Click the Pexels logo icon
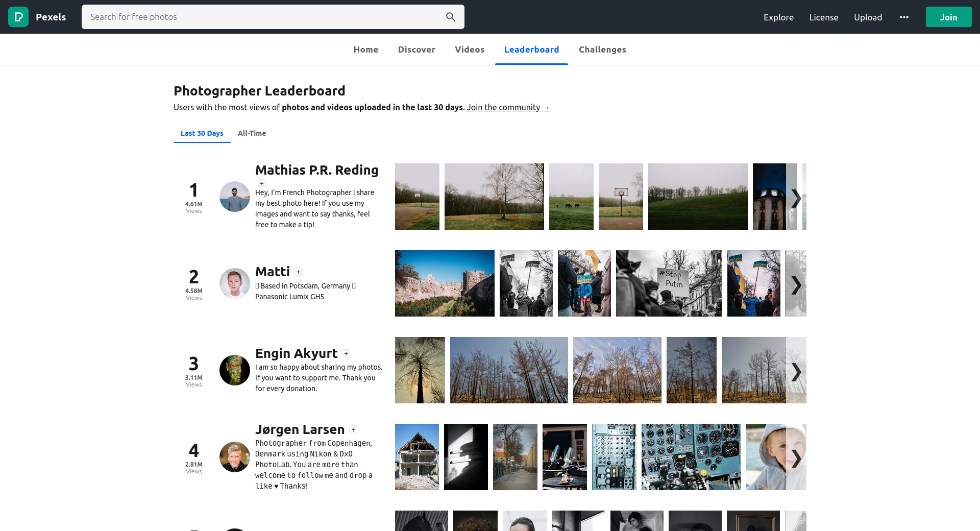This screenshot has height=531, width=980. click(18, 17)
